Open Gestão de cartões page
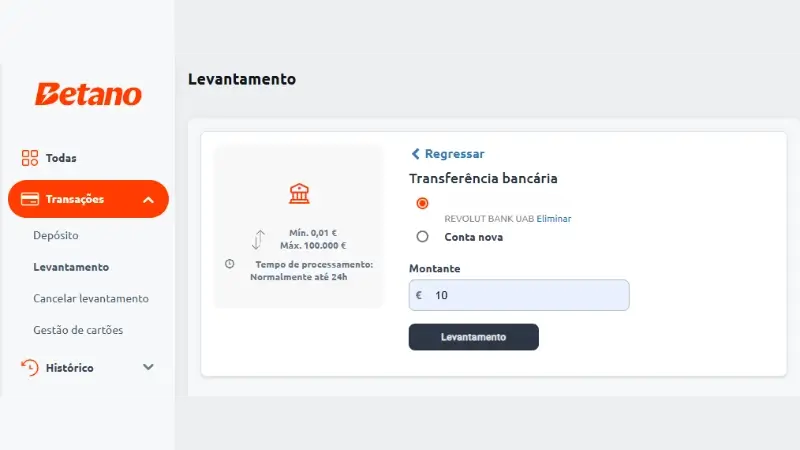Viewport: 800px width, 450px height. tap(78, 329)
